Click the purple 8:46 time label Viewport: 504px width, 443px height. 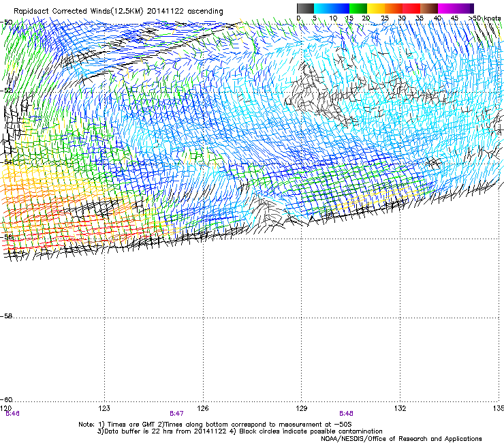tap(12, 414)
